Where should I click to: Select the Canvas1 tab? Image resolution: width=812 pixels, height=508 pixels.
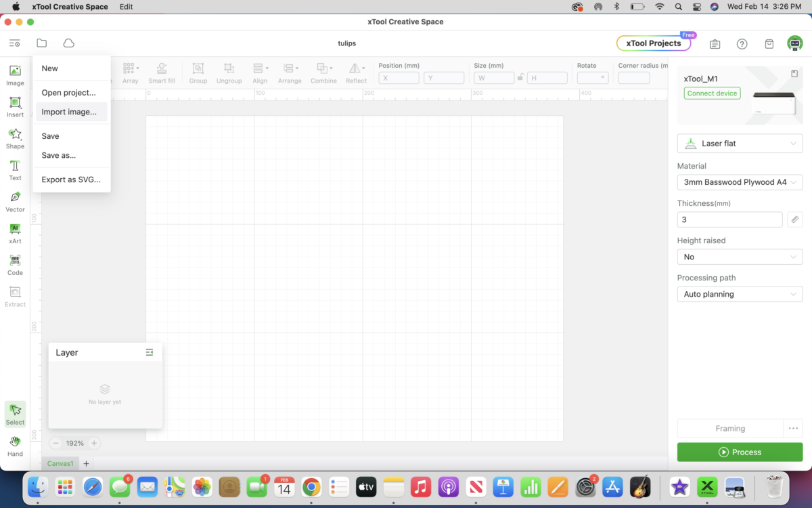click(60, 464)
